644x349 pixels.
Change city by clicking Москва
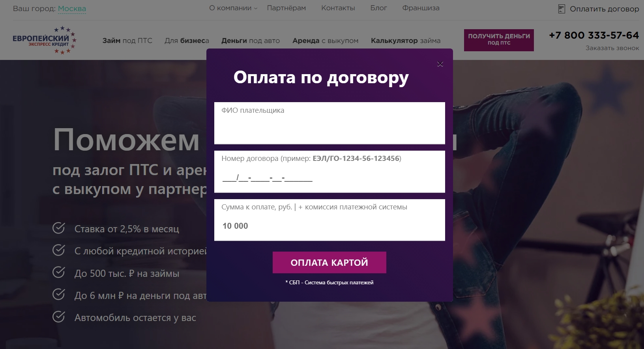(x=72, y=9)
